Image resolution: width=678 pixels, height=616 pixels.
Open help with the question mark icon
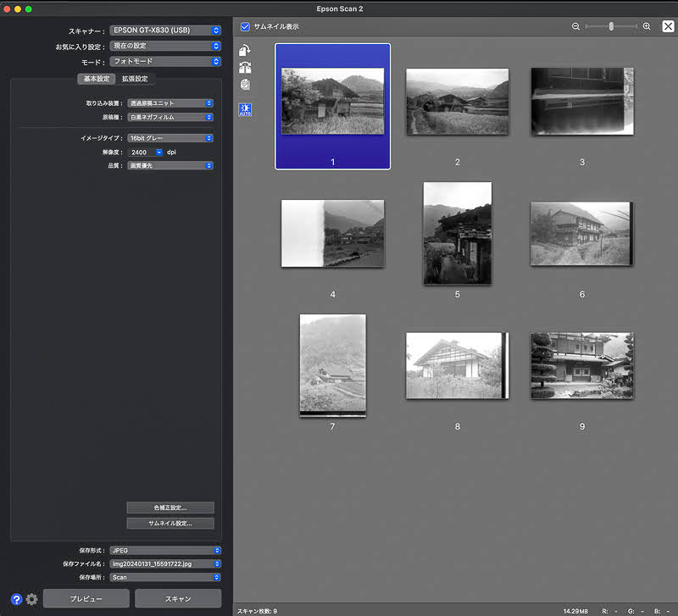pyautogui.click(x=16, y=599)
